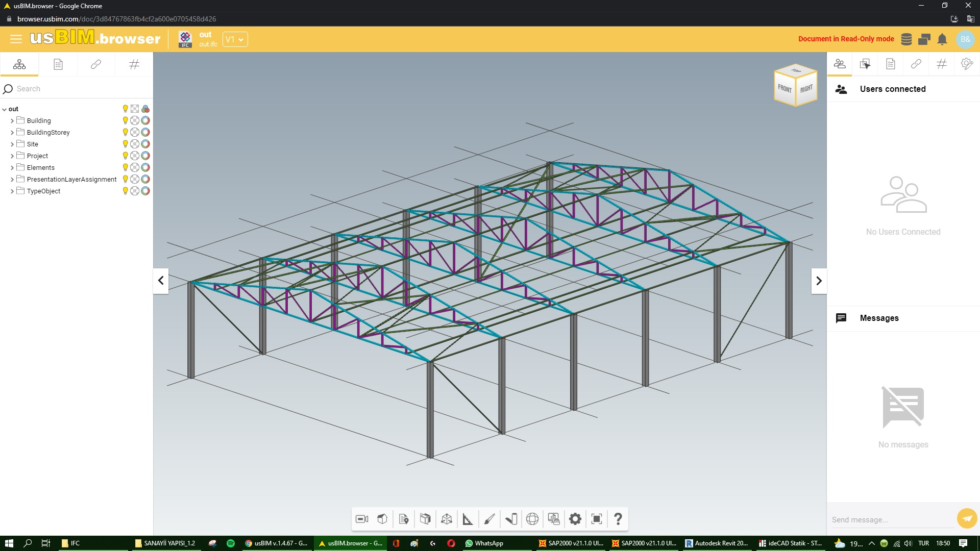Screen dimensions: 980x551
Task: Click the overlapping windows icon in header
Action: click(x=924, y=39)
